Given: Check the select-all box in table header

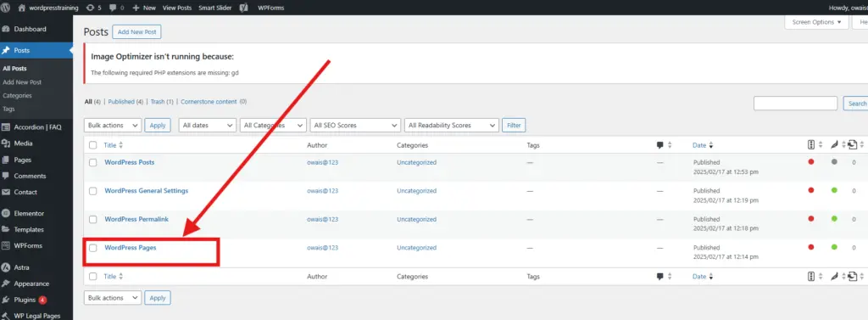Looking at the screenshot, I should coord(93,145).
